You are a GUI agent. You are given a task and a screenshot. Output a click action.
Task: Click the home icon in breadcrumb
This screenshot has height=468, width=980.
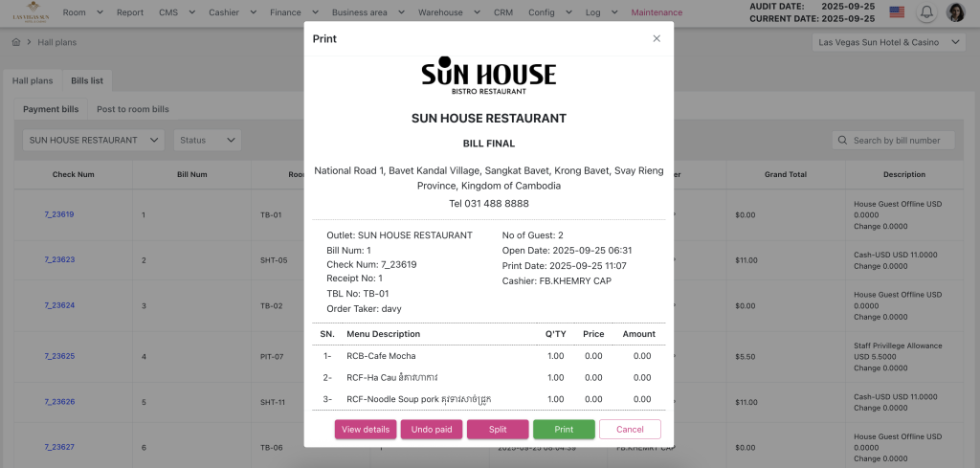coord(16,42)
